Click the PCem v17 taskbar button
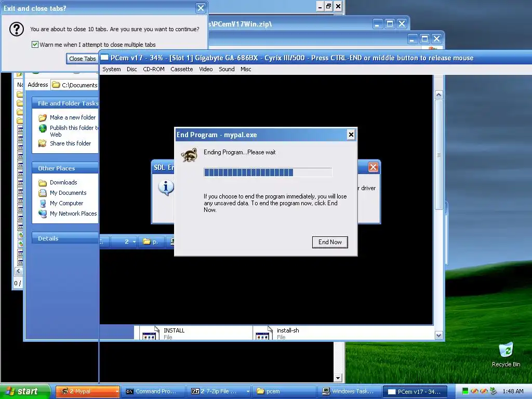The image size is (532, 399). click(x=415, y=391)
